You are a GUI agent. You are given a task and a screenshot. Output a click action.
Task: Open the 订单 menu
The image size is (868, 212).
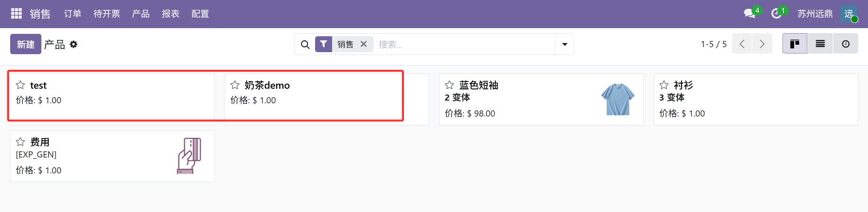coord(73,14)
